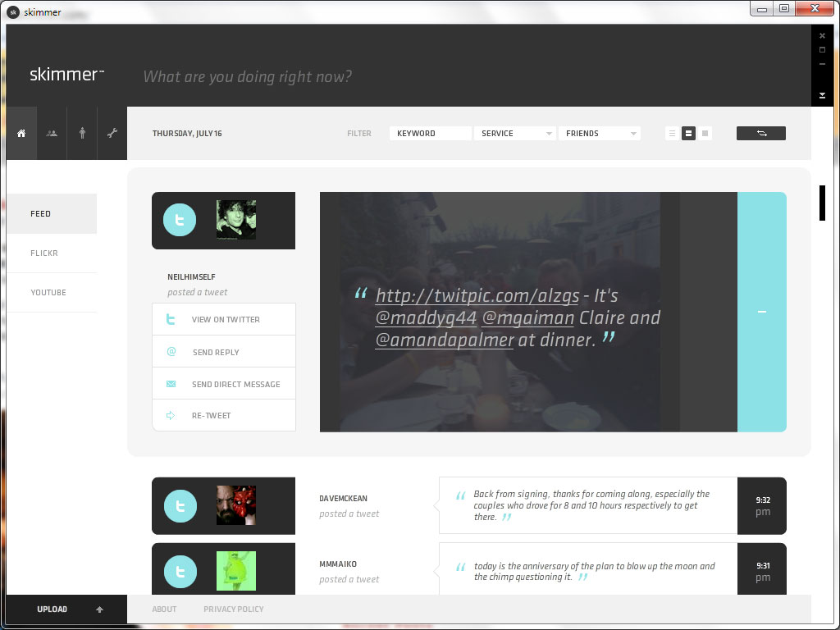Click the vertical scrollbar handle
This screenshot has height=630, width=840.
822,203
